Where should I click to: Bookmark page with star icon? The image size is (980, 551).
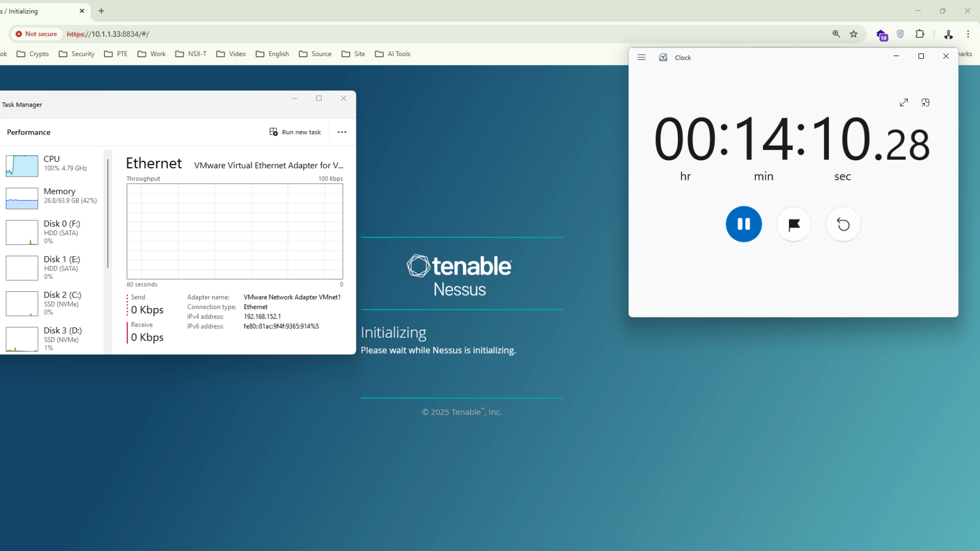click(x=854, y=34)
